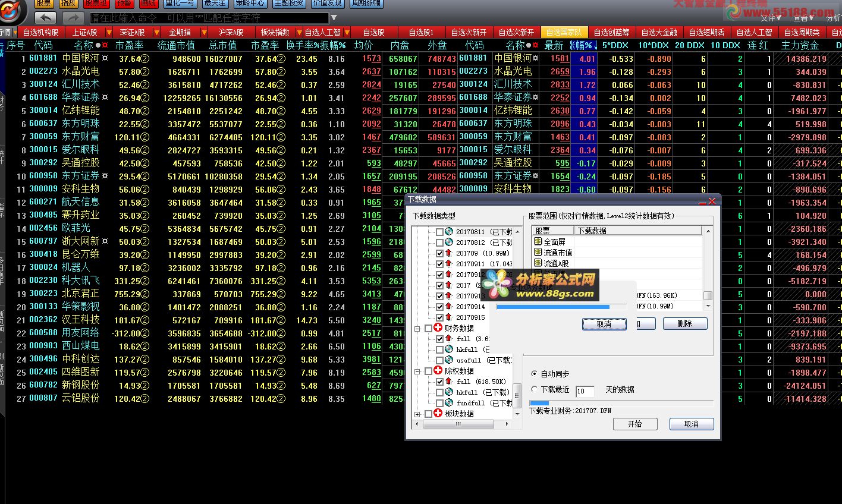Click the command input field
This screenshot has width=842, height=504.
click(209, 18)
